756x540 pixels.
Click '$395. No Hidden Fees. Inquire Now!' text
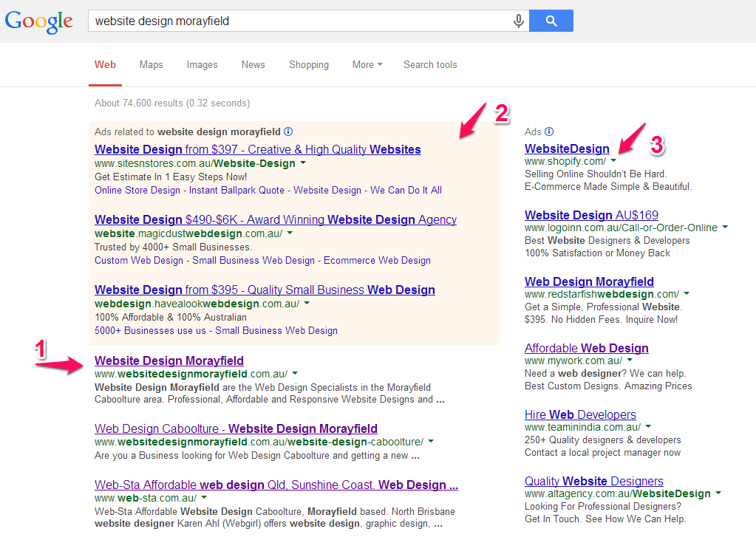[x=602, y=320]
